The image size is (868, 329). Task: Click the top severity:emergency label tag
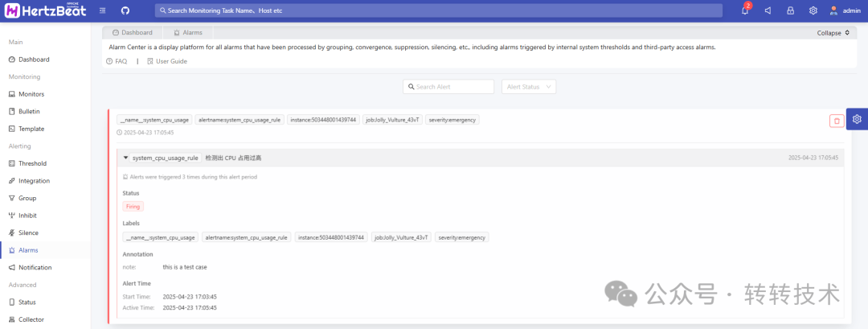click(x=452, y=120)
